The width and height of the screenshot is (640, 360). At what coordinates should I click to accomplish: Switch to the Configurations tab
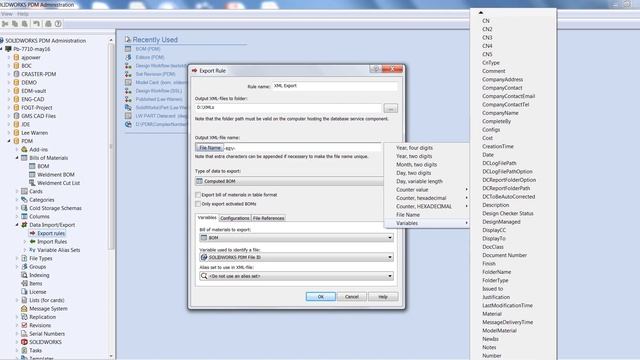235,218
